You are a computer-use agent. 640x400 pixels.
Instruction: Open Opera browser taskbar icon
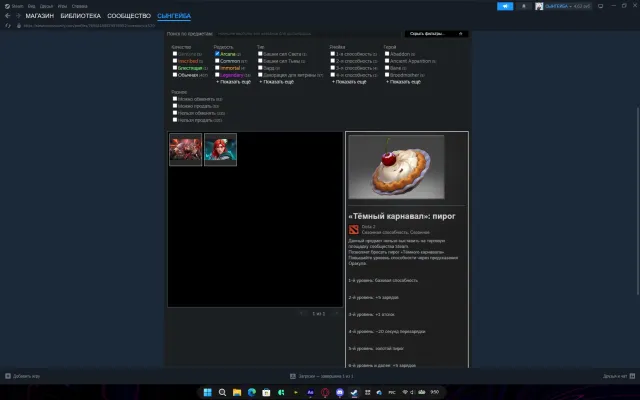click(325, 392)
